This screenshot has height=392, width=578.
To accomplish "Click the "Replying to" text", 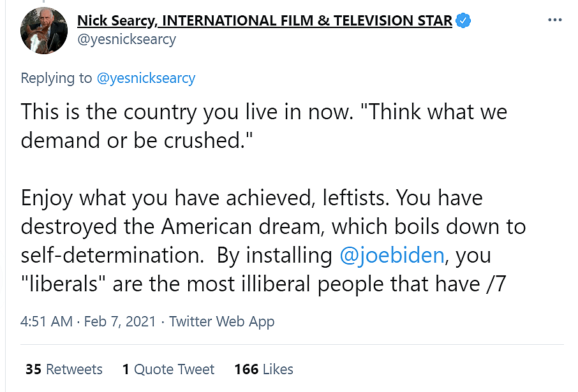I will point(56,78).
